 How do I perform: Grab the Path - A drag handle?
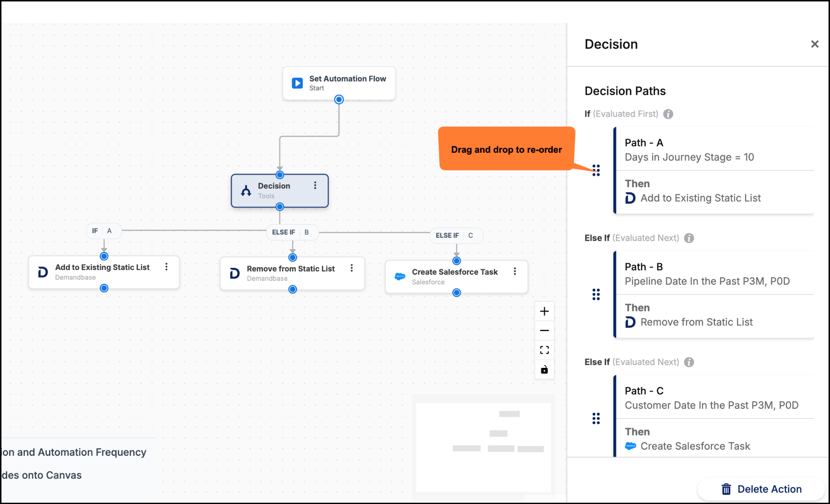click(x=596, y=170)
